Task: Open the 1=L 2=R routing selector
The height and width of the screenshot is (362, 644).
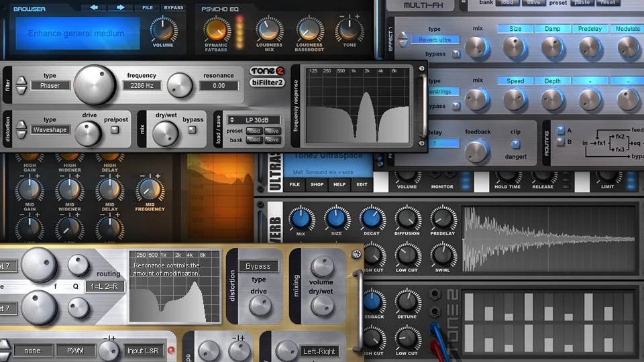Action: pos(105,286)
